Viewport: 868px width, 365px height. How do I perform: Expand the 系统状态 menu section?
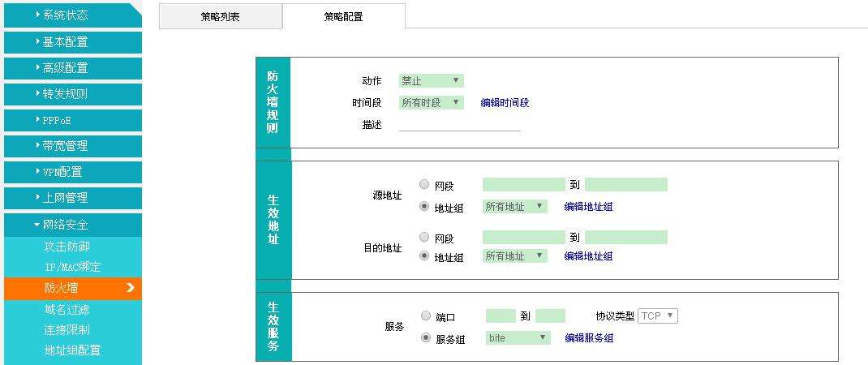[71, 15]
